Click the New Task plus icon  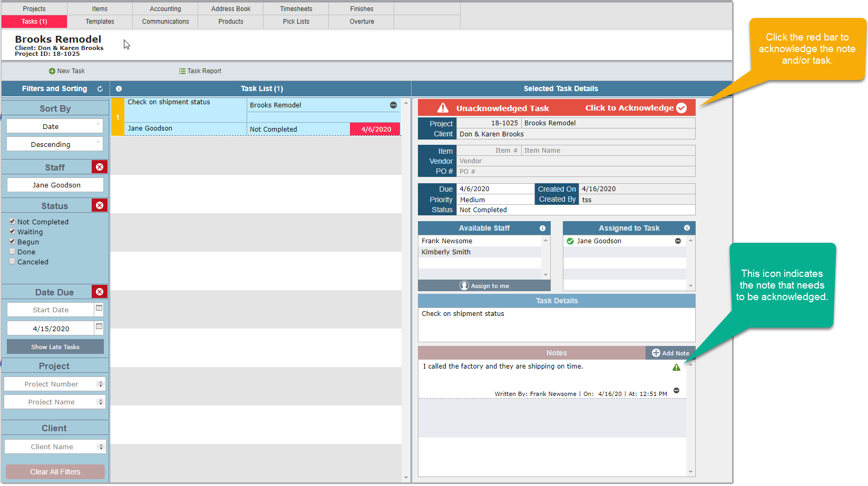[x=52, y=71]
